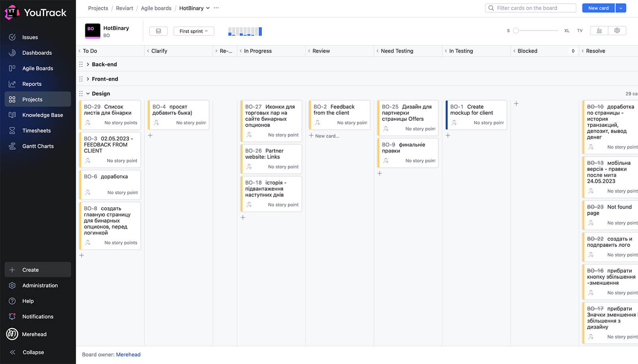Open the Dashboards sidebar item

[x=37, y=53]
